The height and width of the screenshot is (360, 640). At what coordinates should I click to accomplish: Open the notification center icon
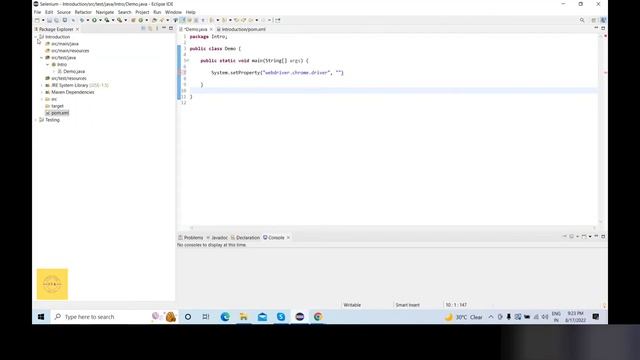[x=596, y=317]
